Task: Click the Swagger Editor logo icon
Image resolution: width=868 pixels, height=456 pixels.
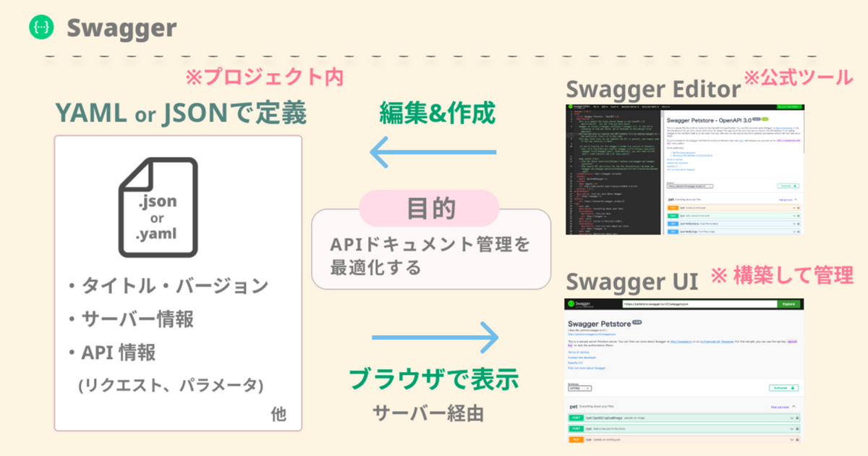Action: point(570,107)
